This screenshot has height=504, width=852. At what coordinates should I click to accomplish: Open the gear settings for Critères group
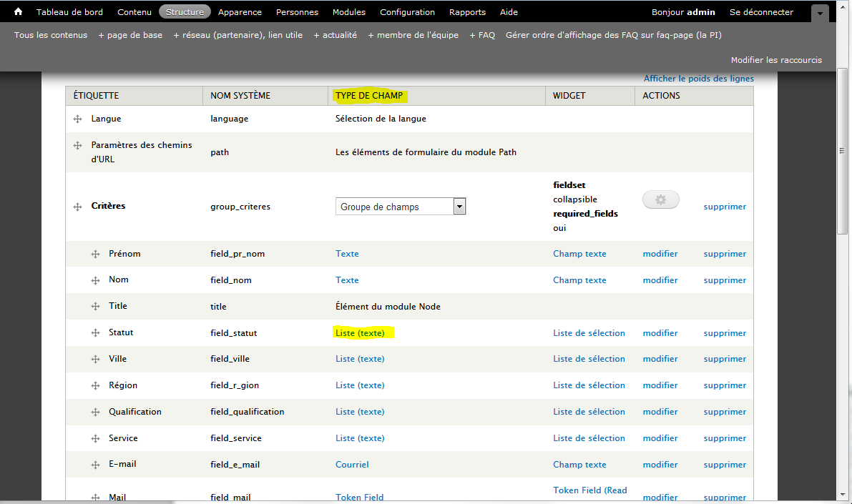coord(660,200)
